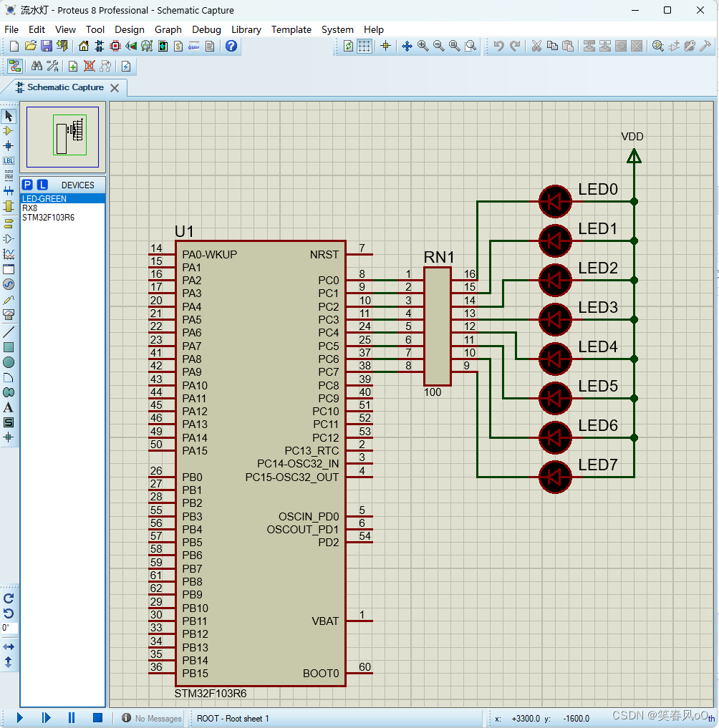Image resolution: width=719 pixels, height=728 pixels.
Task: Click the schematic overview thumbnail
Action: tap(62, 138)
